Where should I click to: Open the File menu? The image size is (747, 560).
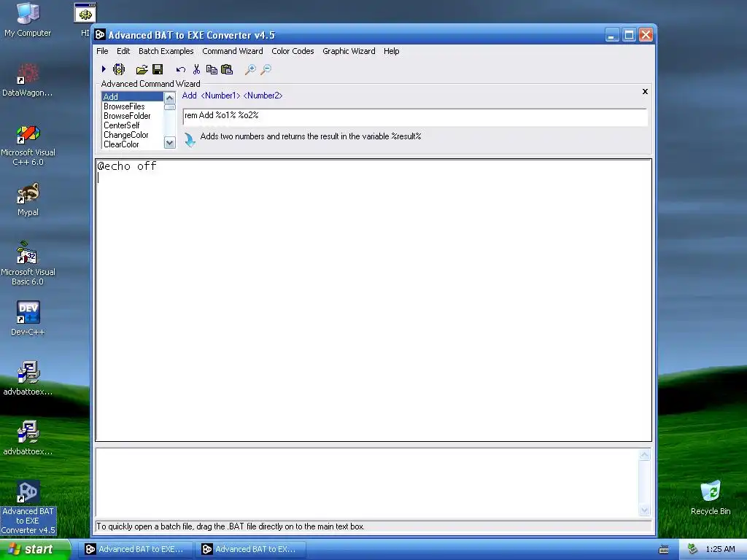(102, 51)
